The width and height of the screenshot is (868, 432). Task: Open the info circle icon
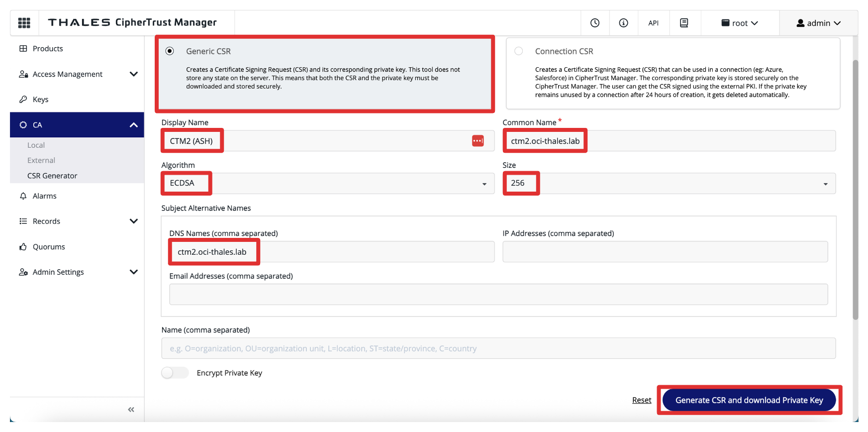point(623,23)
